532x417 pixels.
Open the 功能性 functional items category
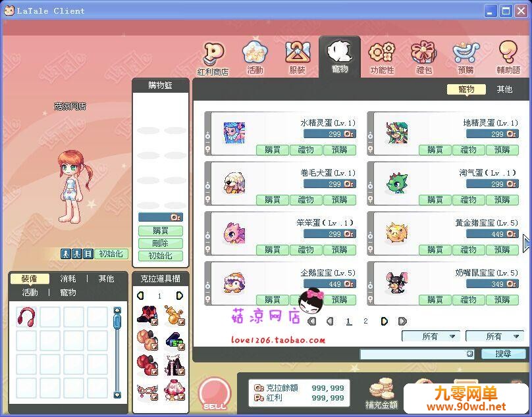[x=382, y=58]
